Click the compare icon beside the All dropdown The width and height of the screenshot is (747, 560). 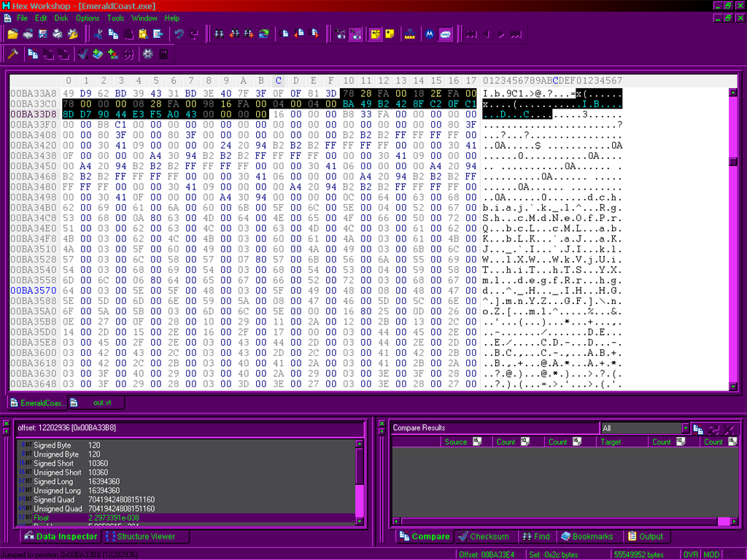click(x=698, y=429)
